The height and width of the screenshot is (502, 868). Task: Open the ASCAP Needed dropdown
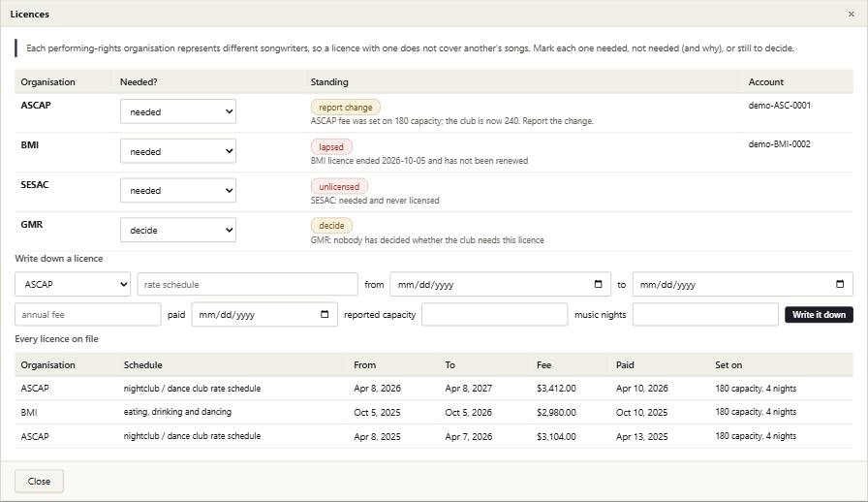[177, 111]
